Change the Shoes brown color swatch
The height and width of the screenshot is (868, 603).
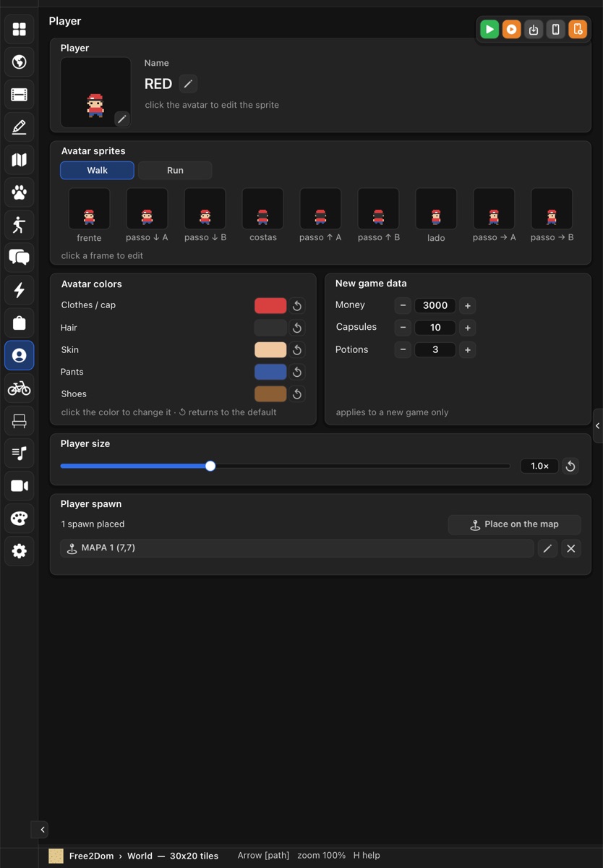pyautogui.click(x=270, y=393)
